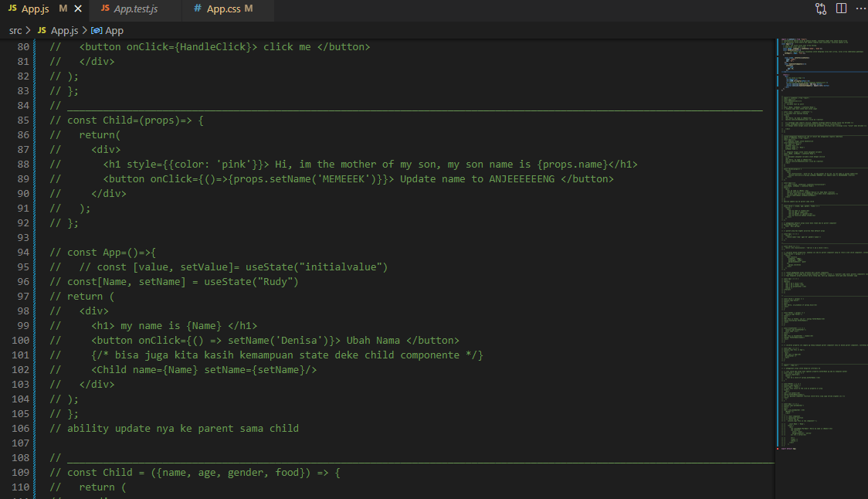
Task: Click 'Ubah Nama' button text on line 100
Action: pyautogui.click(x=373, y=340)
